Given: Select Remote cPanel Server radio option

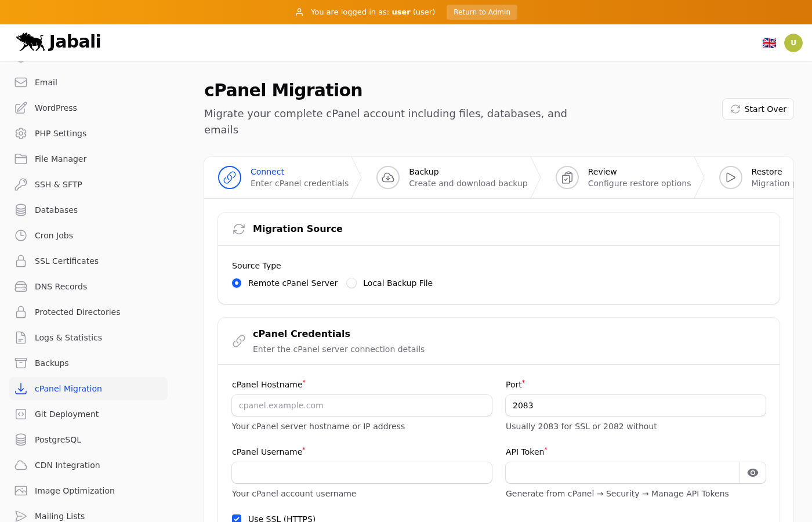Looking at the screenshot, I should point(237,283).
